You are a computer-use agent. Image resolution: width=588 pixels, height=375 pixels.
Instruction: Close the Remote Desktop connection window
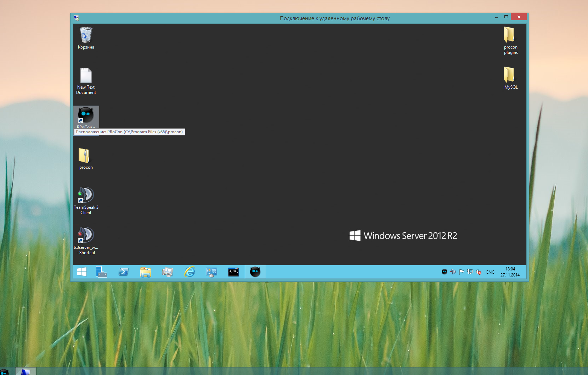pos(519,17)
